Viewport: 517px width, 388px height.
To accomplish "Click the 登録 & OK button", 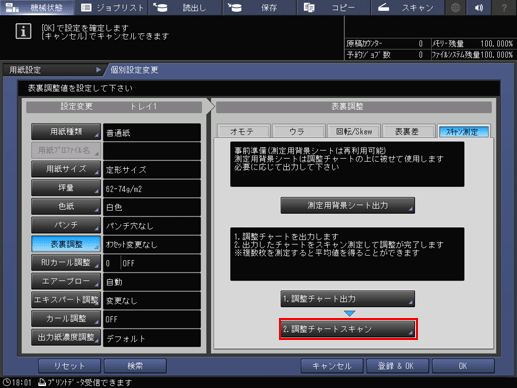I will tap(397, 366).
